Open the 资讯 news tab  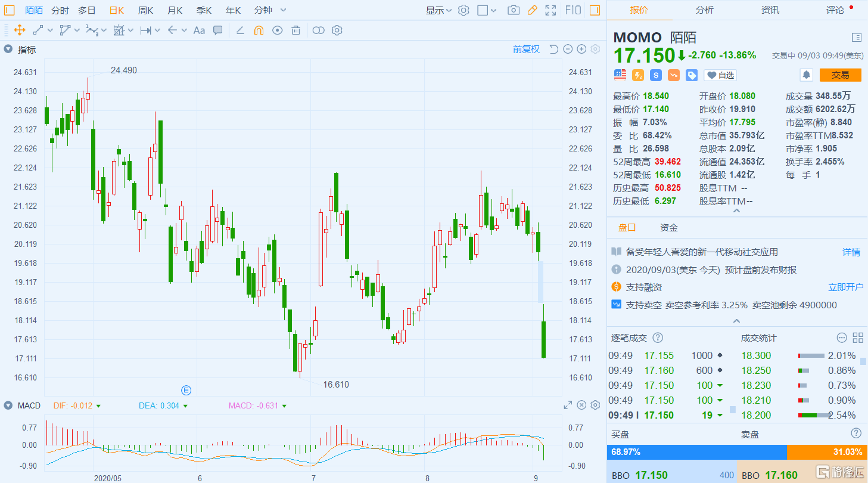[770, 10]
